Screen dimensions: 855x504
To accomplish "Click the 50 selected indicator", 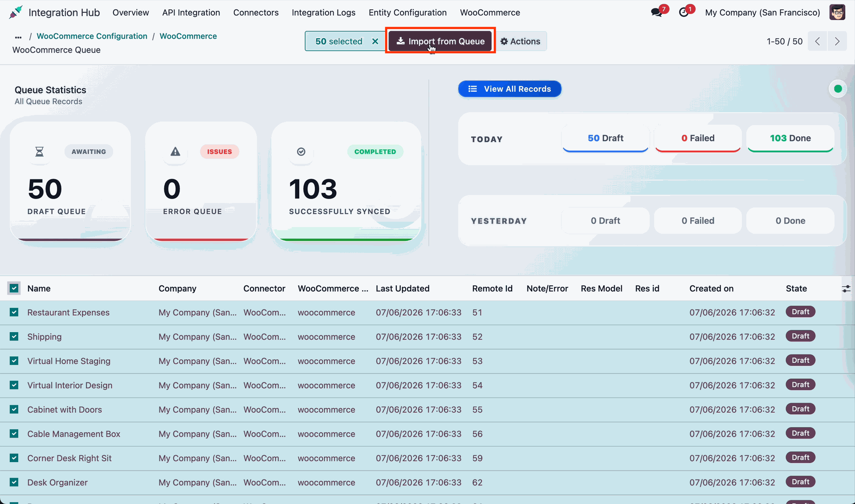I will click(x=338, y=41).
